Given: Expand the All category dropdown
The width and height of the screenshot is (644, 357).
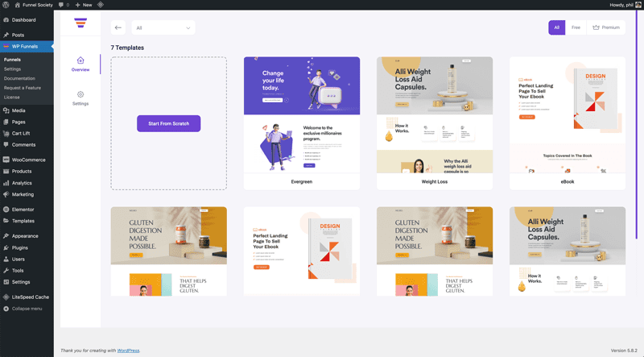Looking at the screenshot, I should point(163,27).
